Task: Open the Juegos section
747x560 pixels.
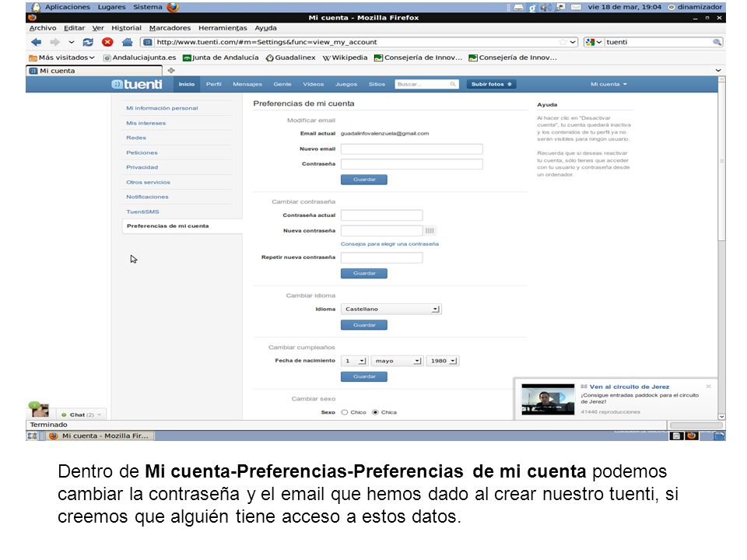Action: click(345, 84)
